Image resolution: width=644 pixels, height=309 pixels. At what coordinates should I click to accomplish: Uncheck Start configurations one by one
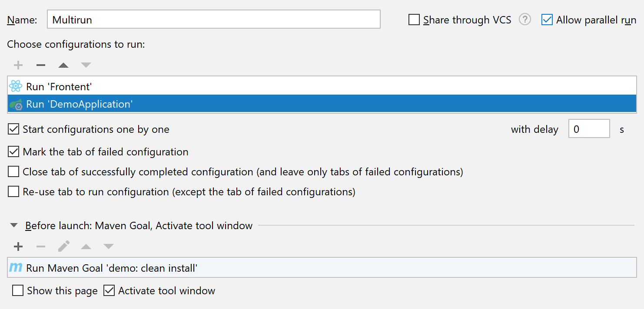tap(14, 129)
